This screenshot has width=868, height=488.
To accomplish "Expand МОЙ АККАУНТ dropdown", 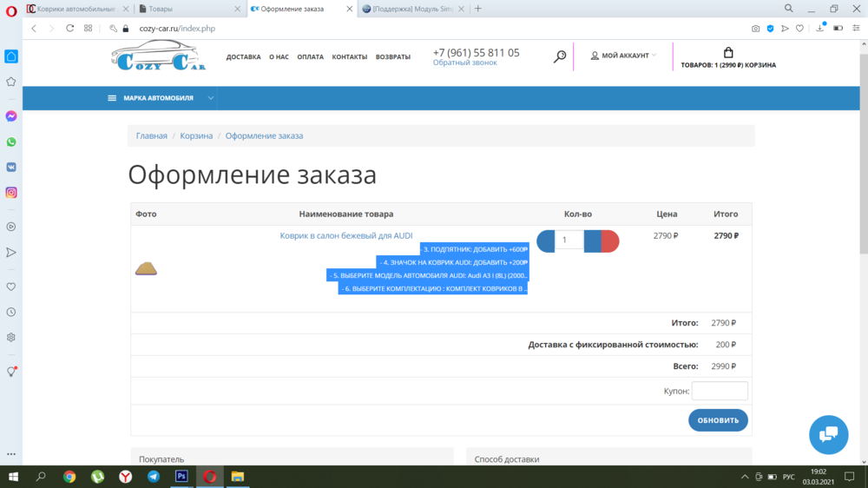I will click(x=623, y=56).
